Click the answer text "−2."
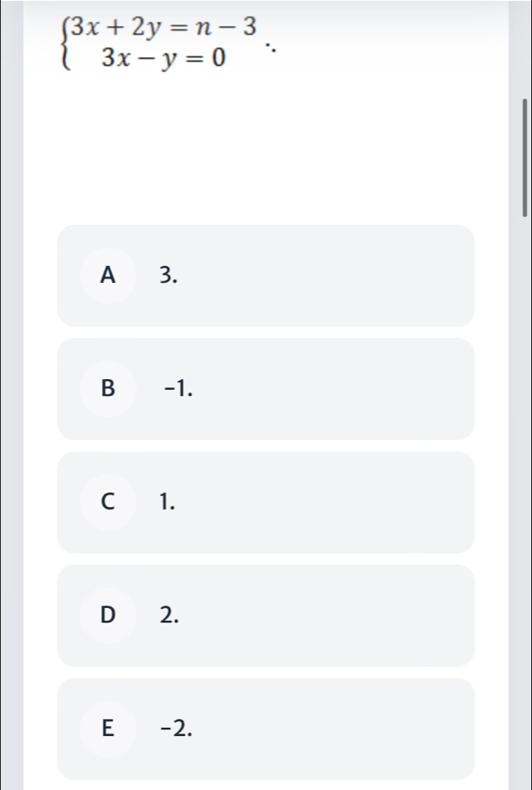 pos(176,729)
